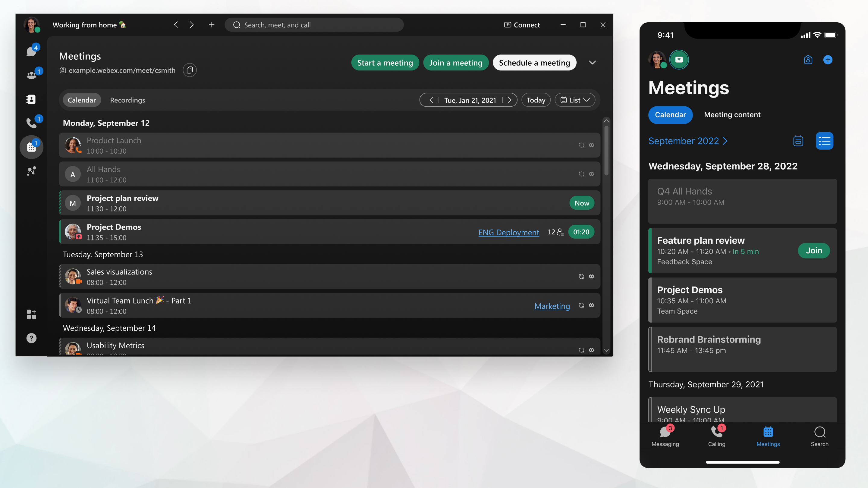Toggle the Calendar view in desktop
Viewport: 868px width, 488px height.
pyautogui.click(x=82, y=99)
